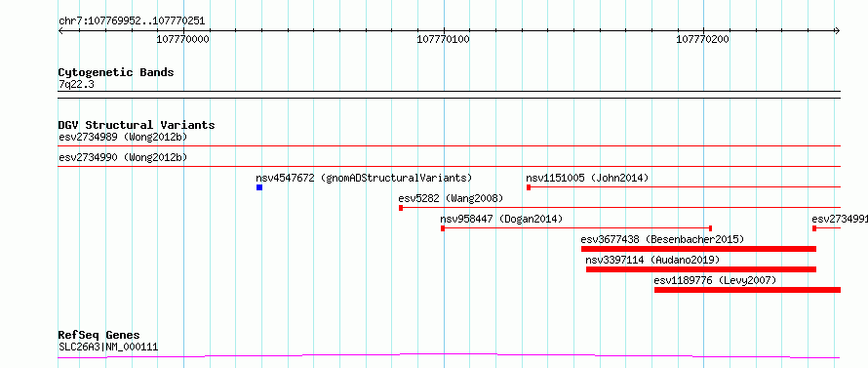Screen dimensions: 868x368
Task: Click the thick red esv3677438 variant bar
Action: 698,249
